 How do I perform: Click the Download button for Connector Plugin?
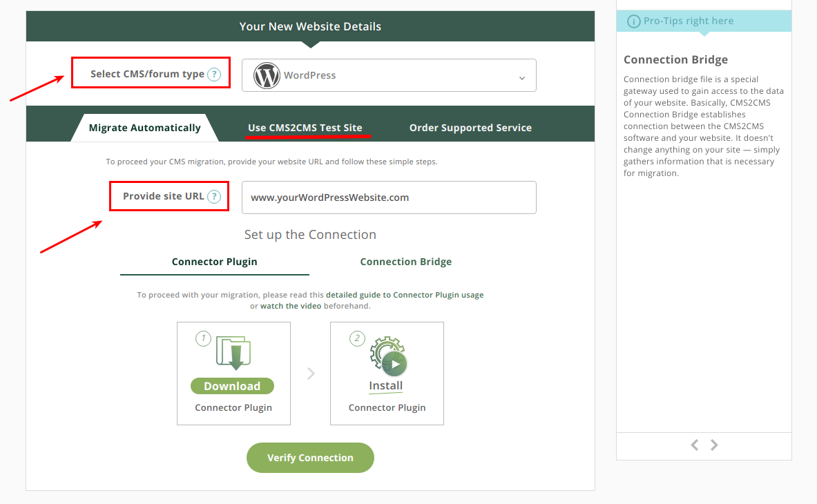click(x=232, y=386)
